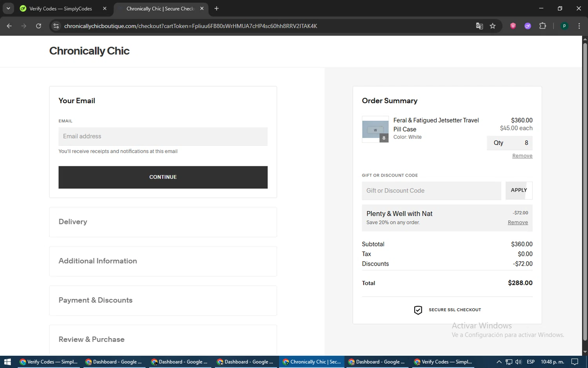Expand the Payment & Discounts section
This screenshot has height=368, width=588.
click(x=163, y=301)
